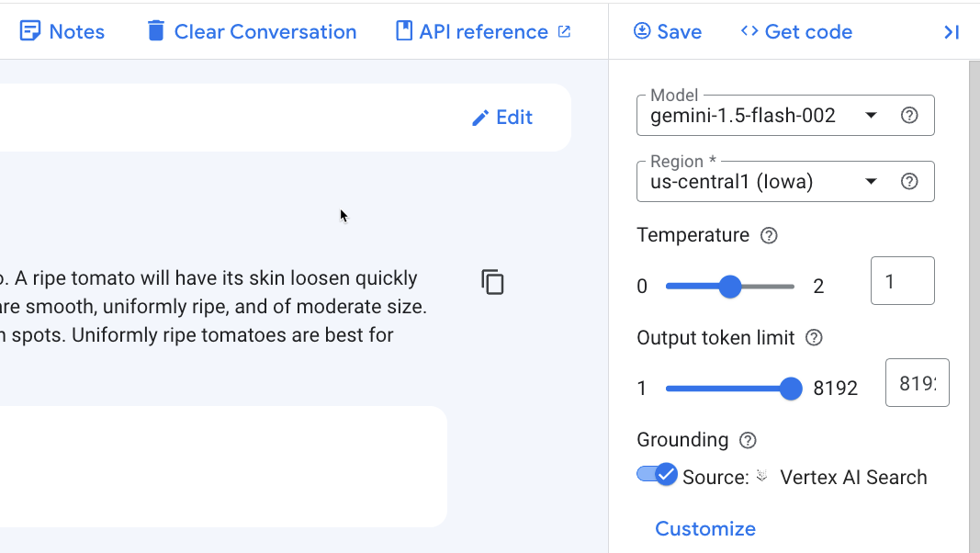Open Region help tooltip

(909, 181)
